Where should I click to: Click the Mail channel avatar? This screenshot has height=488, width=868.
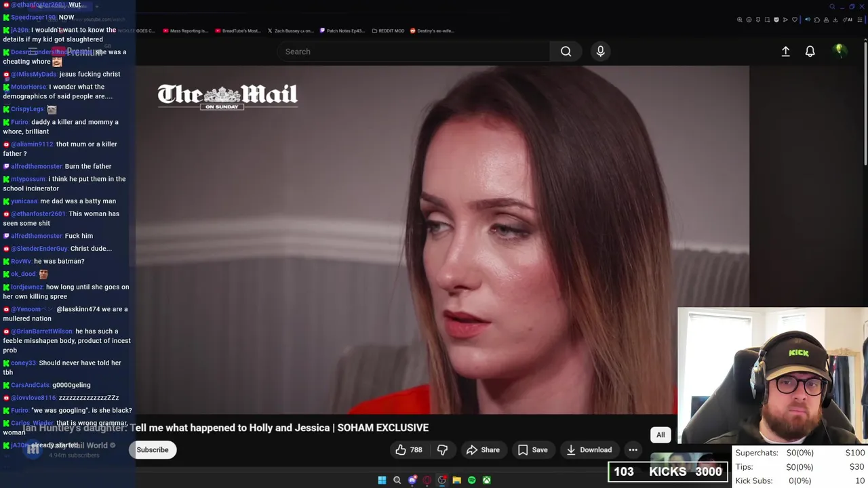click(x=33, y=449)
